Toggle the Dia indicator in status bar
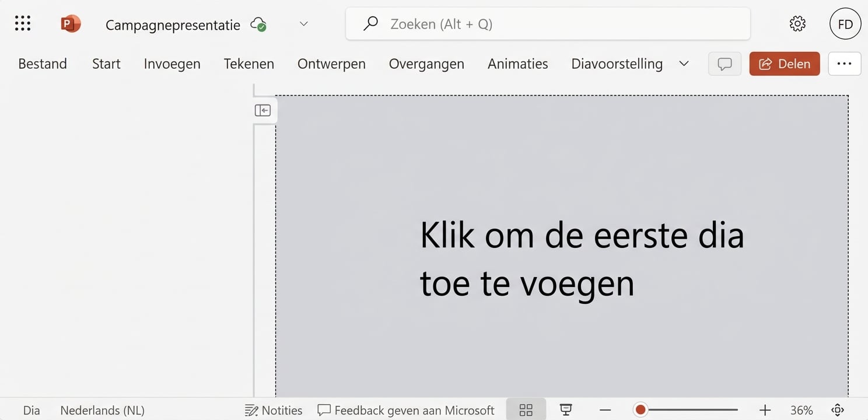868x420 pixels. click(31, 409)
